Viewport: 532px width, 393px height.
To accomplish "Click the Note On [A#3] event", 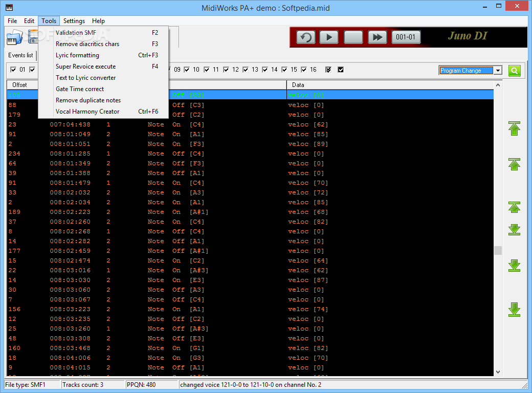I will 178,270.
